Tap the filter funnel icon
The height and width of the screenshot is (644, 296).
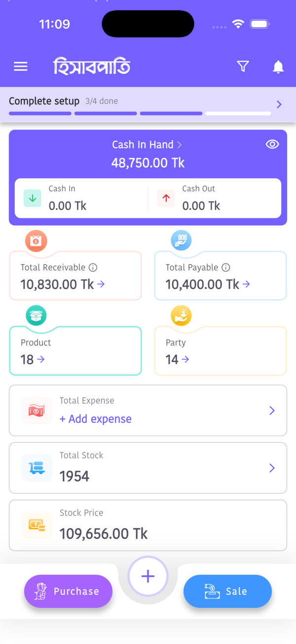(243, 66)
